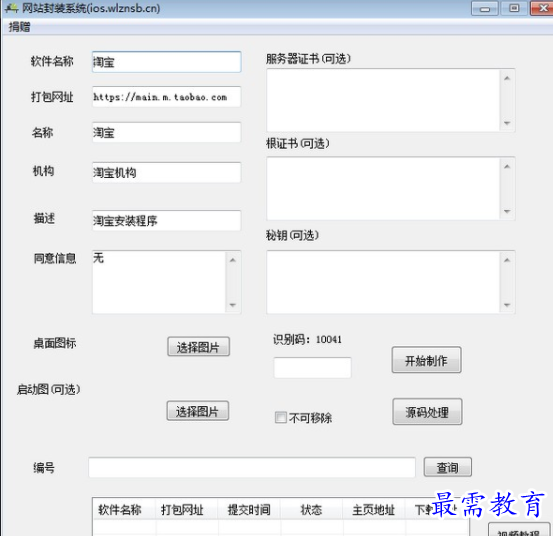Click the 描述 field with 淘宝安装程序
553x536 pixels.
(x=166, y=220)
